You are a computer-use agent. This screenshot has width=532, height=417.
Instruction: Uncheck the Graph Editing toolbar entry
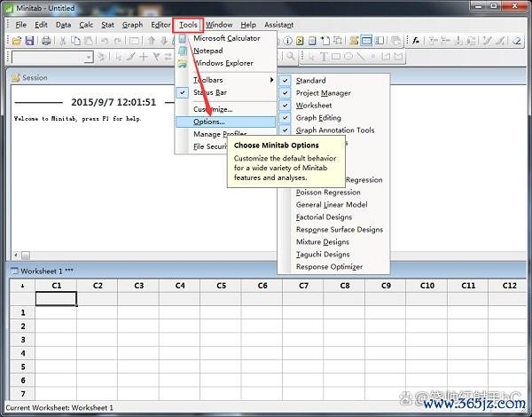(286, 118)
